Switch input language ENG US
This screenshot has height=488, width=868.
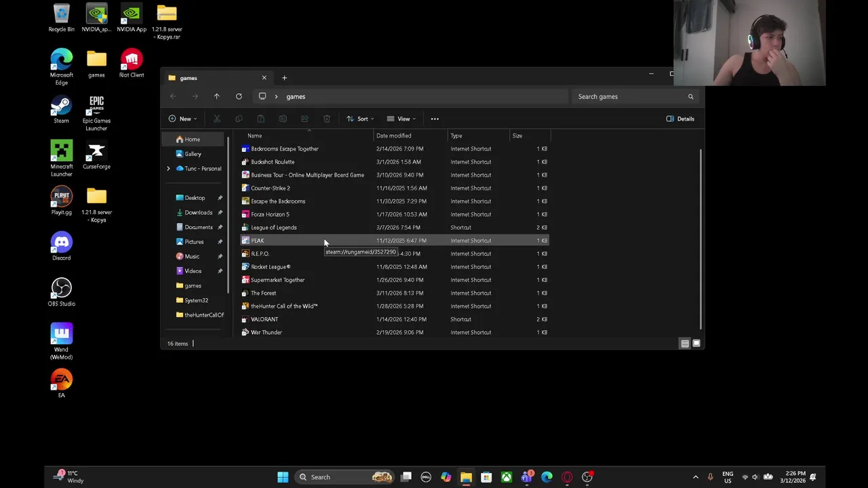pos(728,477)
